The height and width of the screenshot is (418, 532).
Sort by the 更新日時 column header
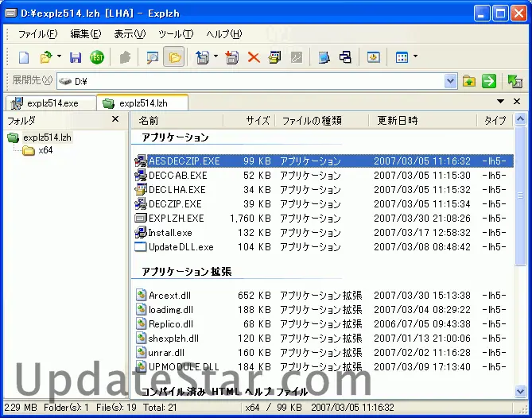pos(422,120)
